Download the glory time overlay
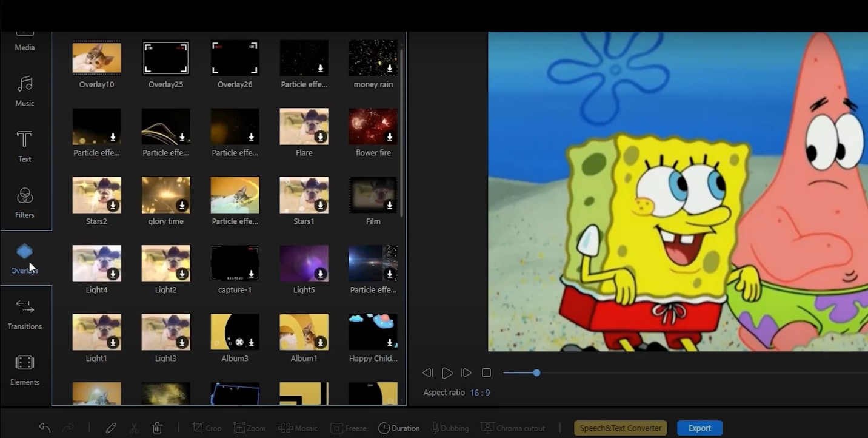The image size is (868, 438). 182,206
